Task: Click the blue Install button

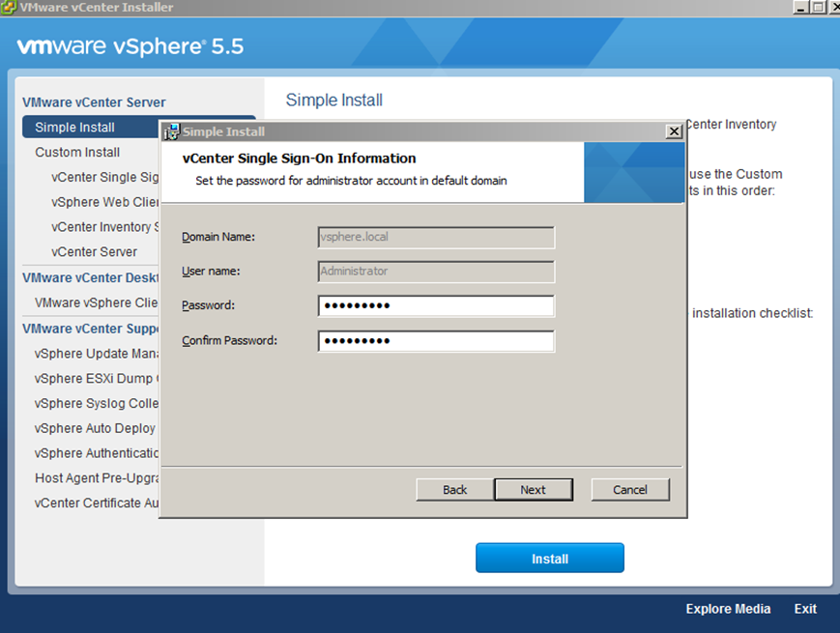Action: pos(550,558)
